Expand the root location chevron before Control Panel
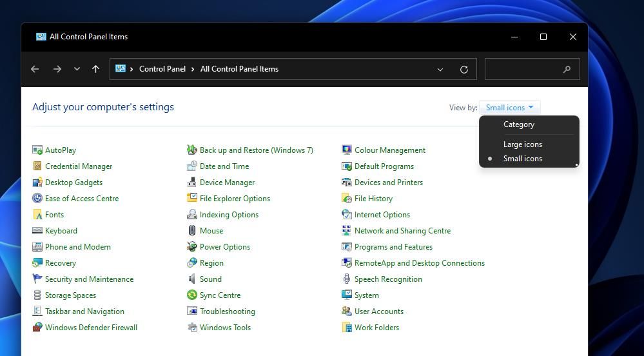Image resolution: width=644 pixels, height=356 pixels. [132, 69]
